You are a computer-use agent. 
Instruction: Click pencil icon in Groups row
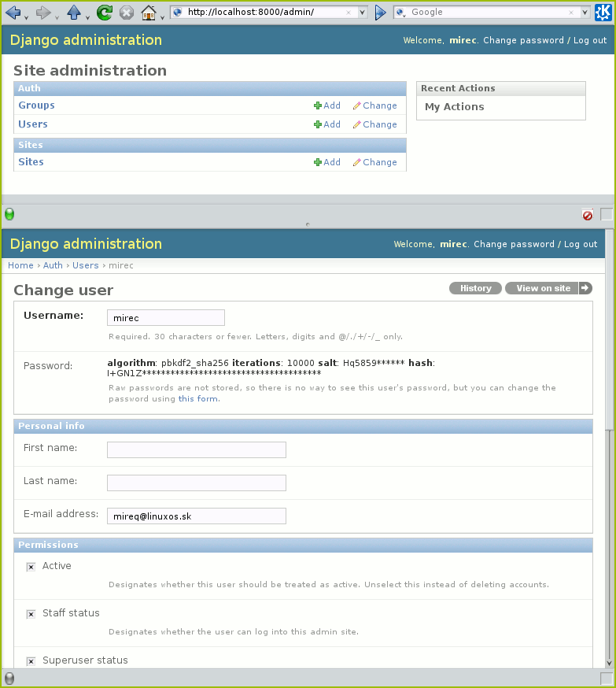[x=357, y=105]
